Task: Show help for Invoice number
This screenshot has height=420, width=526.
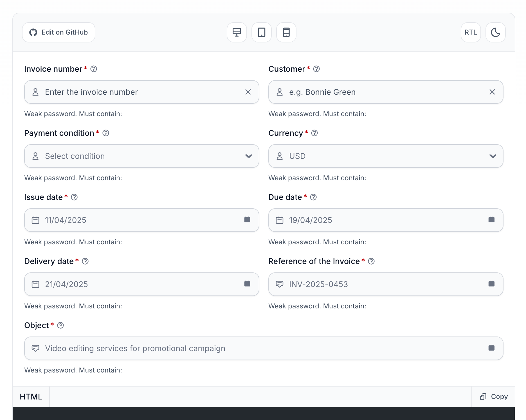Action: [x=94, y=69]
